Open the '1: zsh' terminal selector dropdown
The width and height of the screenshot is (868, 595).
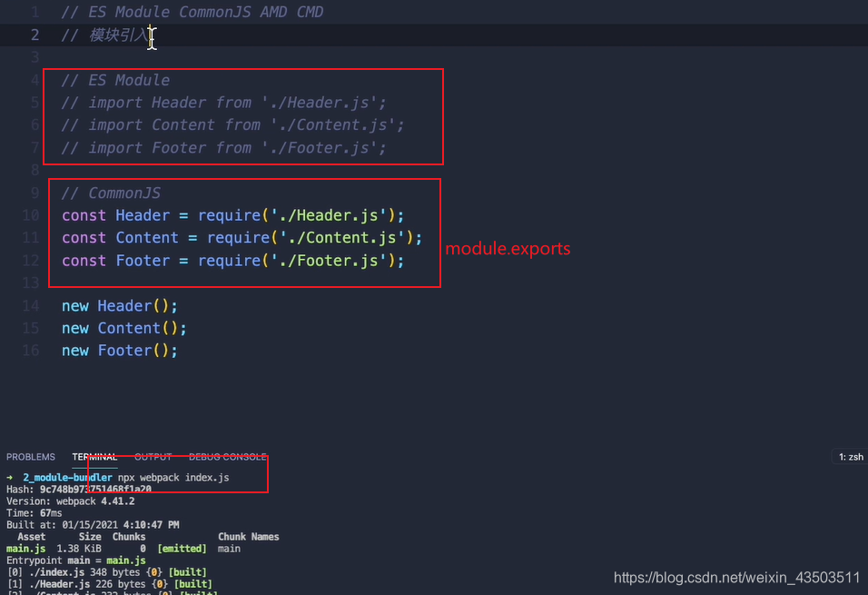coord(850,457)
